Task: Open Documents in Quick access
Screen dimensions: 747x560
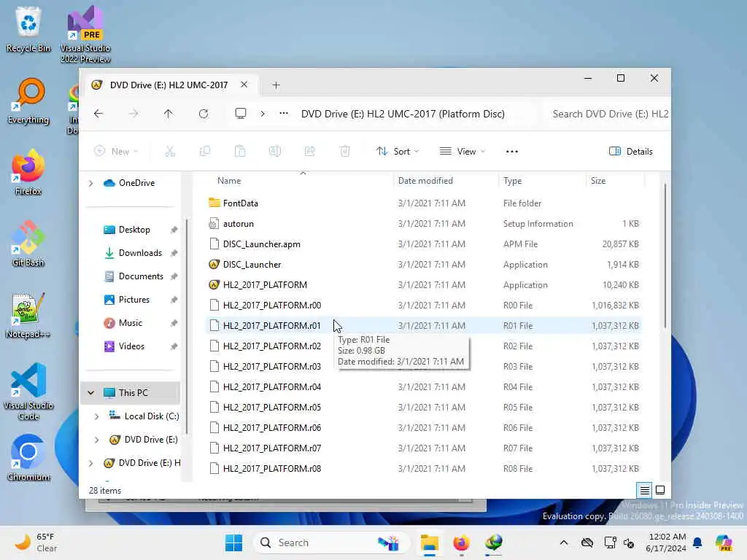Action: (141, 276)
